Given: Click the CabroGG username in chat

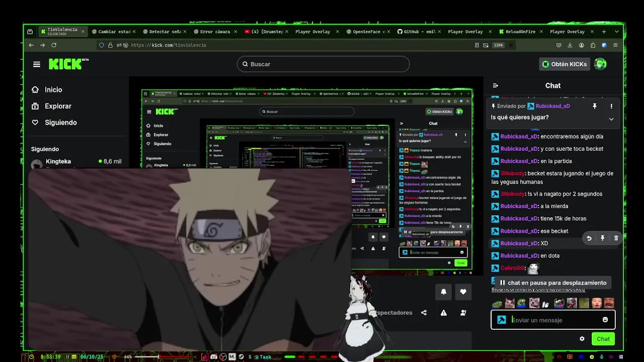Looking at the screenshot, I should click(512, 268).
